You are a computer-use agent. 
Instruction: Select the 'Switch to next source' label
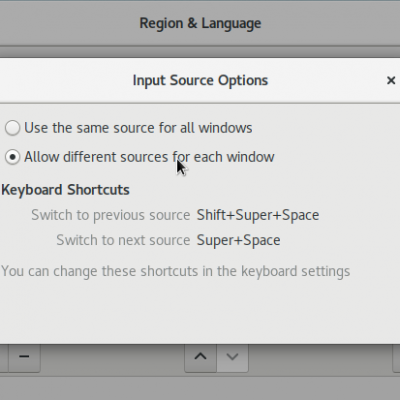[x=123, y=240]
